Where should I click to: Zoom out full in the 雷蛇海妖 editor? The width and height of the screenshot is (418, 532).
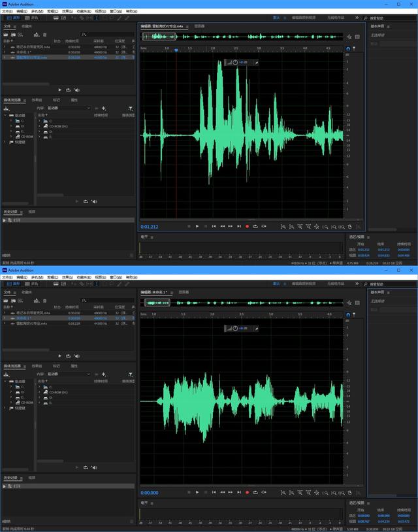pyautogui.click(x=316, y=227)
